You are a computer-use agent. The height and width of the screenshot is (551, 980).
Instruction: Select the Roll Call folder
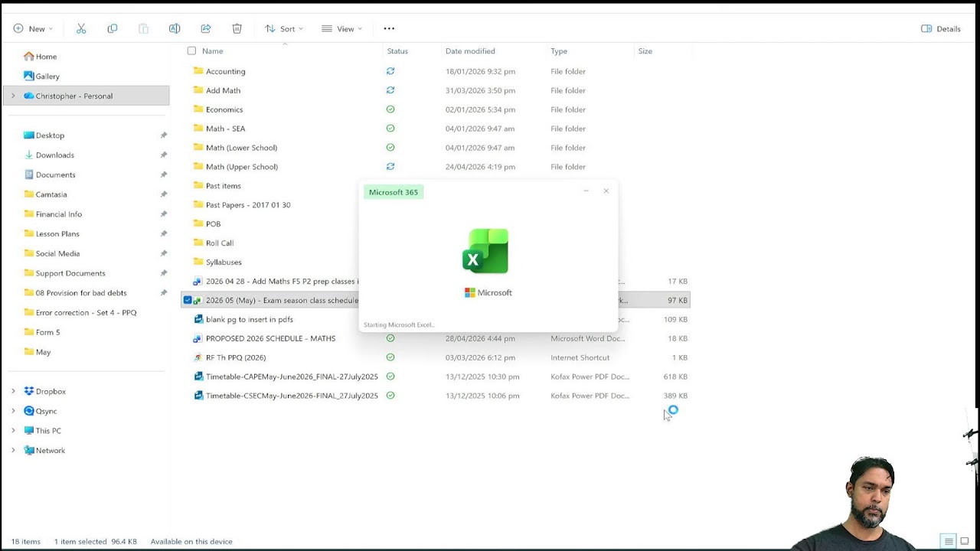(220, 243)
